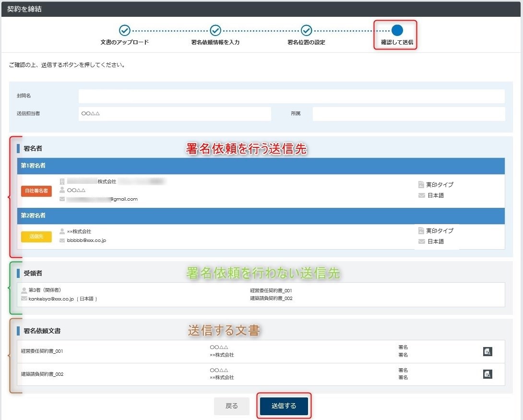Image resolution: width=523 pixels, height=420 pixels.
Task: Click person icon beside first signer ○○△△
Action: pos(62,190)
